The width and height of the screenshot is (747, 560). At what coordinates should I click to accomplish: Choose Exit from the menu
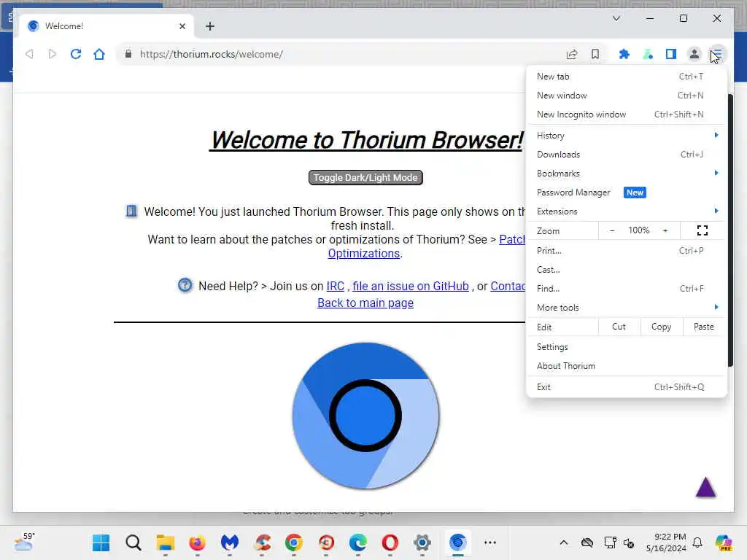[x=627, y=387]
